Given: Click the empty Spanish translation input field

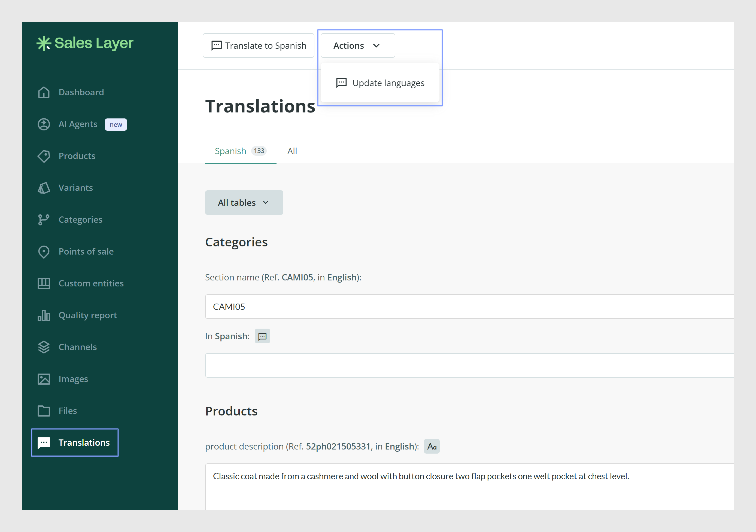Looking at the screenshot, I should pyautogui.click(x=469, y=366).
